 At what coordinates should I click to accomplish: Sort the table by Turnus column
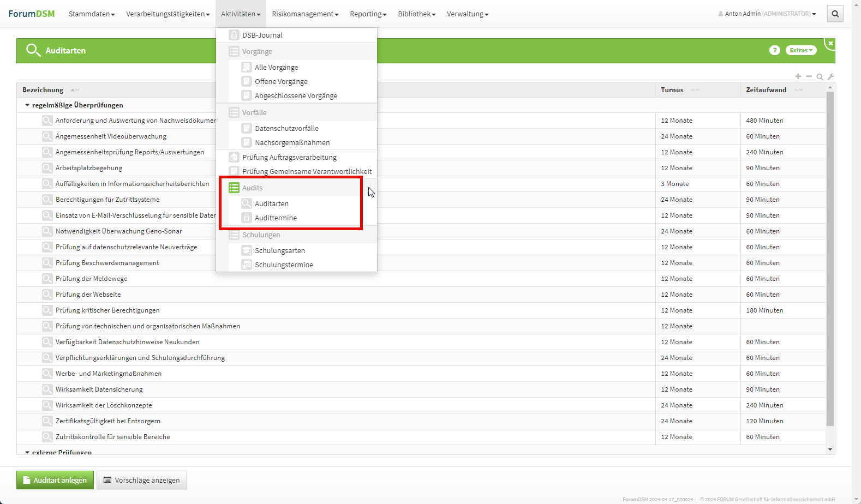tap(672, 90)
